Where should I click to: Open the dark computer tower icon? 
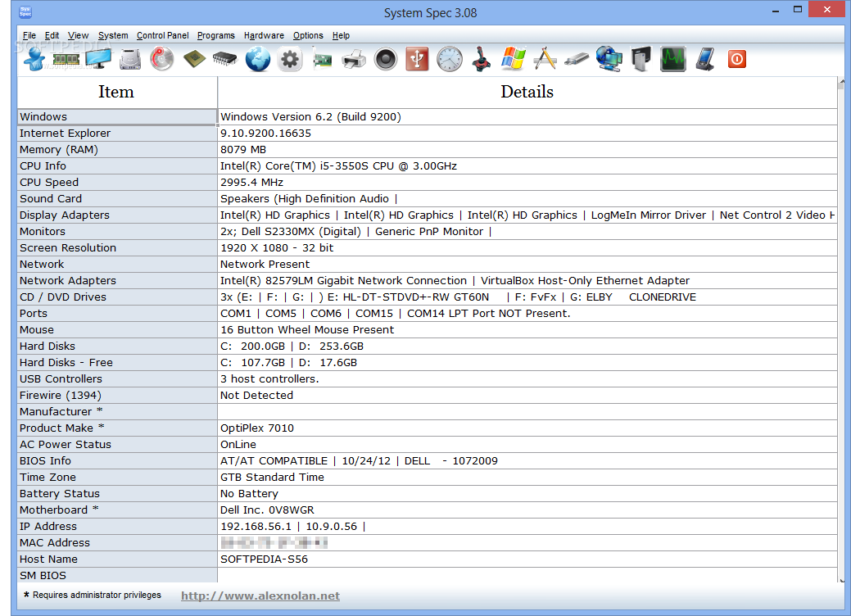(641, 59)
